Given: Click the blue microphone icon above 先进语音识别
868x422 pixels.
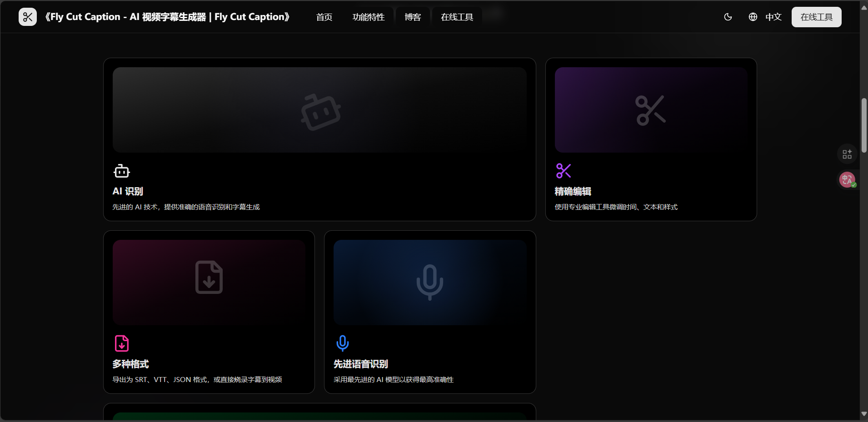Looking at the screenshot, I should 343,343.
